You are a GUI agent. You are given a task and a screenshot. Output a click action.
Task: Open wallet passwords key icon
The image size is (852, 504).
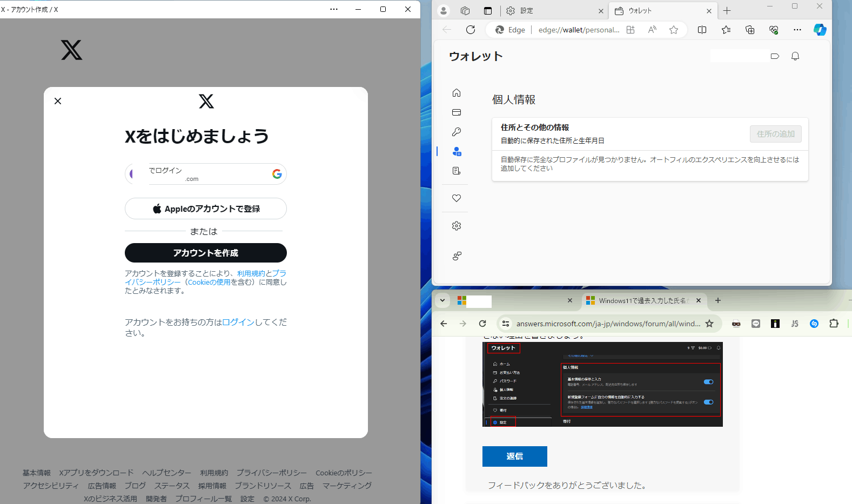[x=457, y=132]
